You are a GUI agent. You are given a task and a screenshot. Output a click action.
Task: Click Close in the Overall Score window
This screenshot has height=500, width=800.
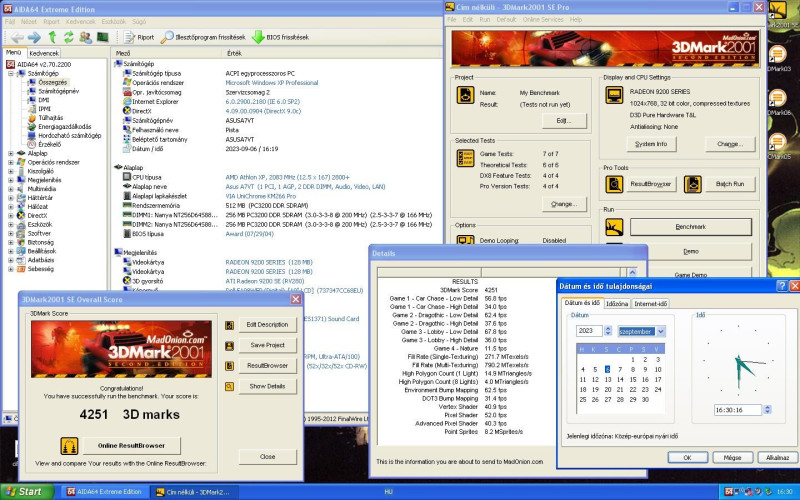267,457
